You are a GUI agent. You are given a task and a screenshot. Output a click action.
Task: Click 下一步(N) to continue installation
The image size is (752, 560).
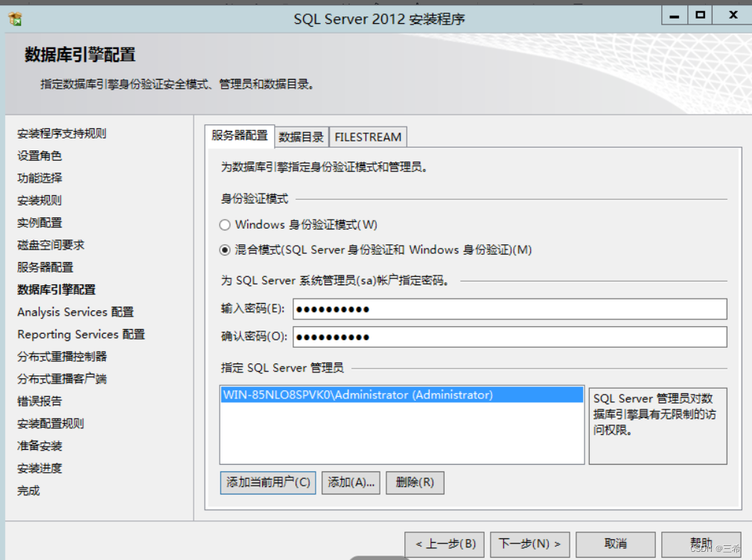(x=529, y=544)
